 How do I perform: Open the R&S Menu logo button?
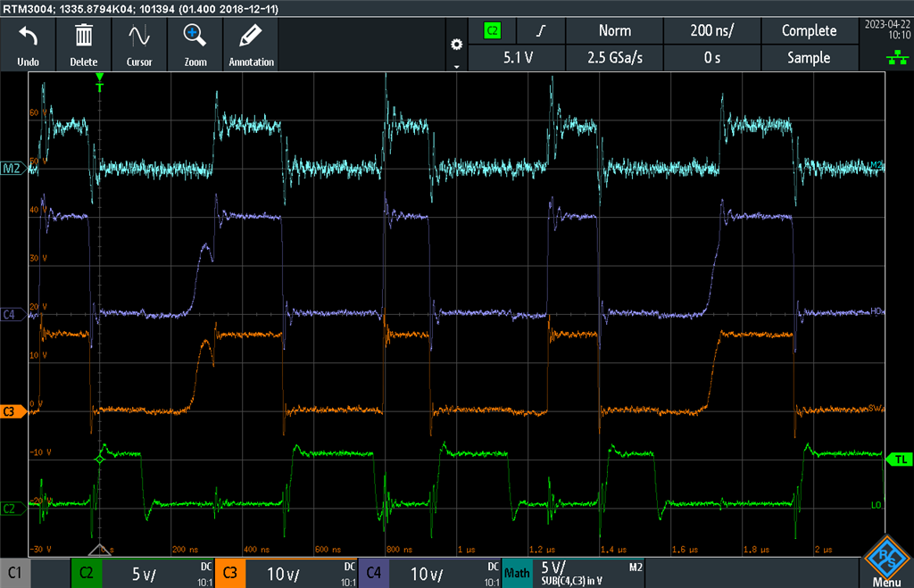click(x=886, y=562)
